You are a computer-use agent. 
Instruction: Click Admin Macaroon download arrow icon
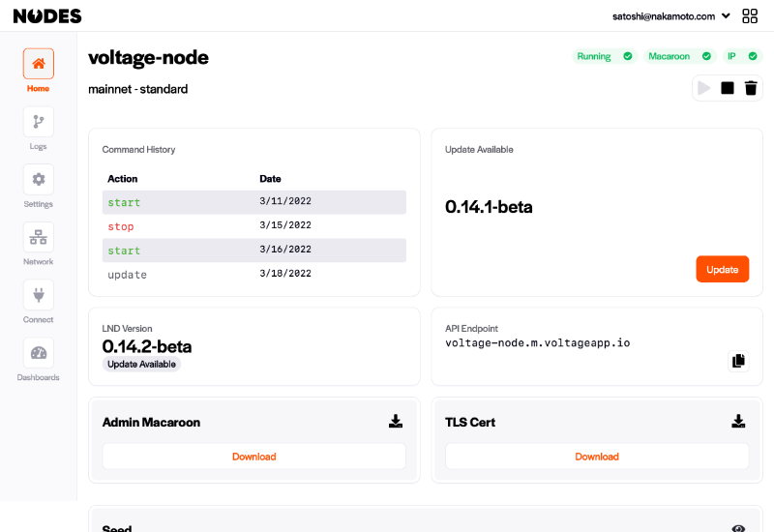[396, 421]
